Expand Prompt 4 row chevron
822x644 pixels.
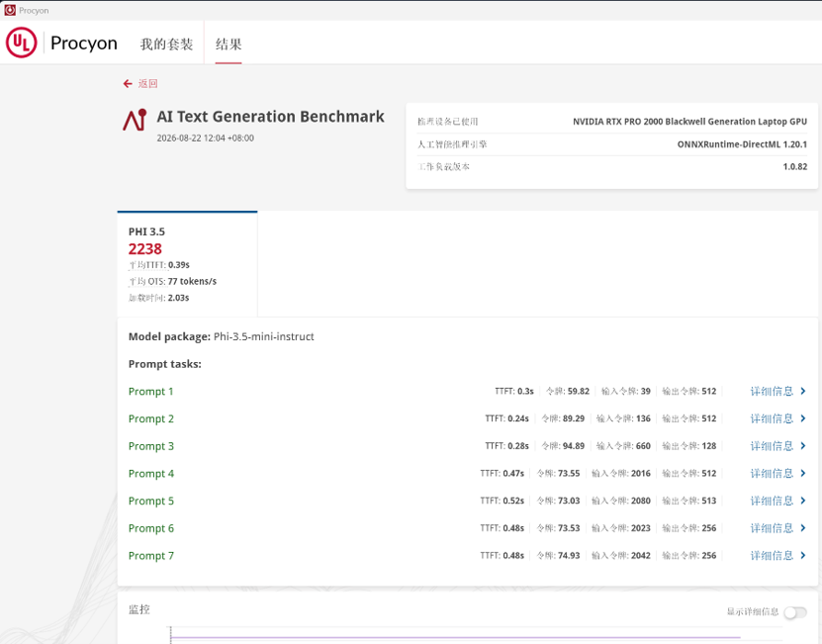pos(802,474)
